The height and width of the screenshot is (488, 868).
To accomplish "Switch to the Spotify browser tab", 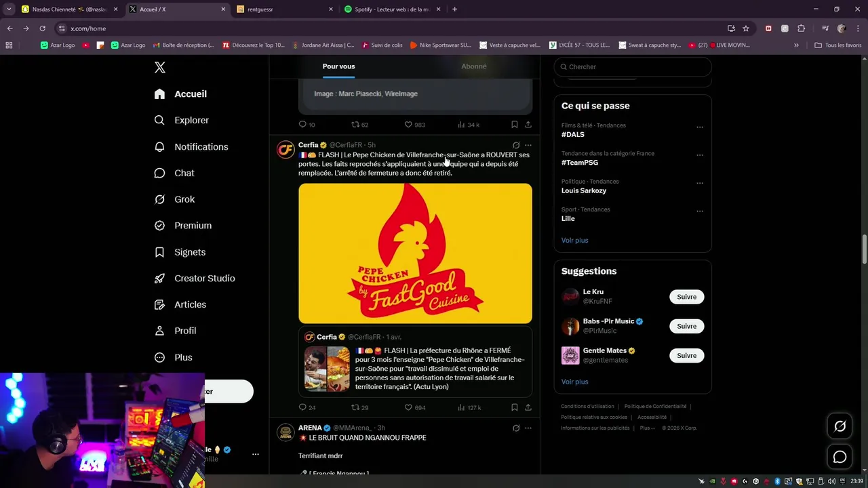I will [392, 9].
